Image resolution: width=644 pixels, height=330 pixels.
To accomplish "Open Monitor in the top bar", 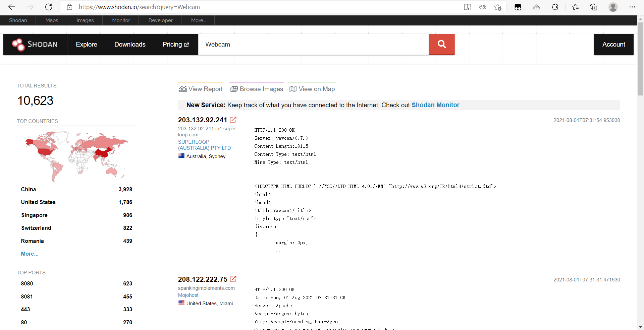I will click(x=121, y=20).
